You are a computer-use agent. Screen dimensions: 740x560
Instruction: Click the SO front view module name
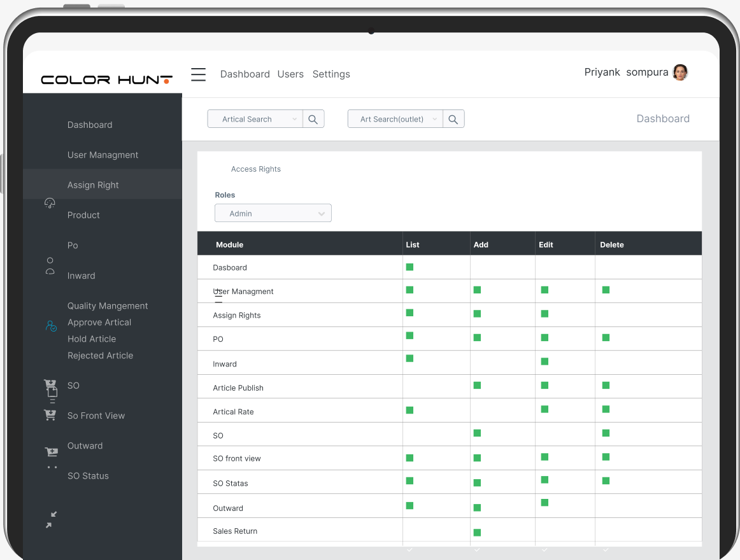click(x=236, y=458)
